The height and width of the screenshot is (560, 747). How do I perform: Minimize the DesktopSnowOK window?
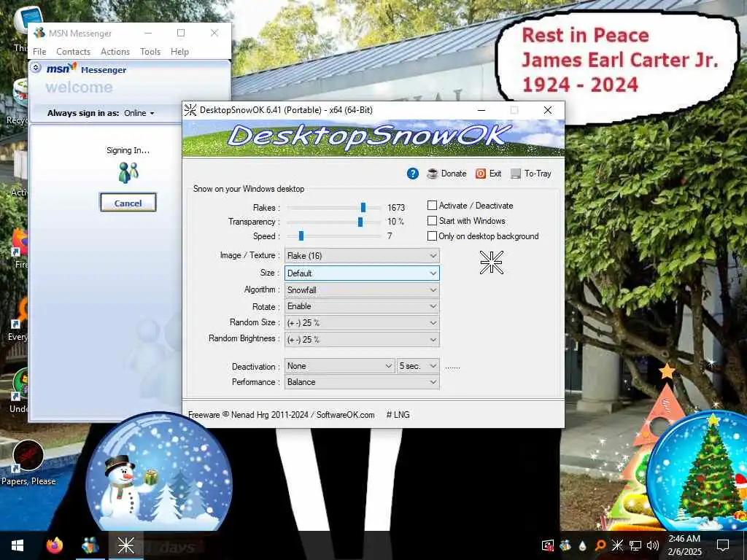pos(481,111)
